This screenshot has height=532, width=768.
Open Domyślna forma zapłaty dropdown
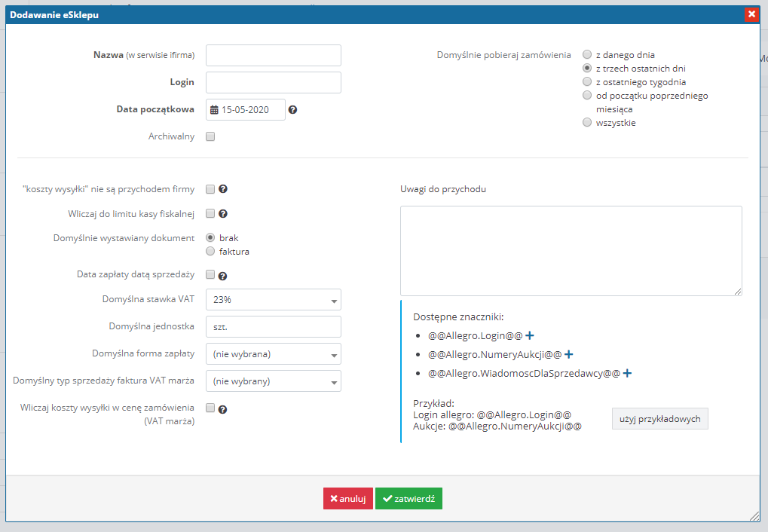click(x=274, y=354)
